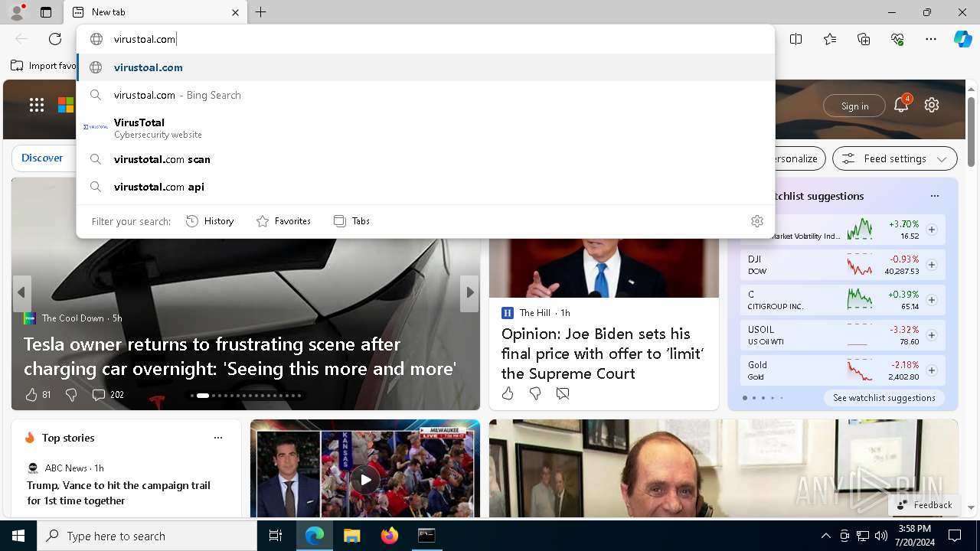Select VirusTotal Cybersecurity website suggestion
This screenshot has width=980, height=551.
coord(426,128)
